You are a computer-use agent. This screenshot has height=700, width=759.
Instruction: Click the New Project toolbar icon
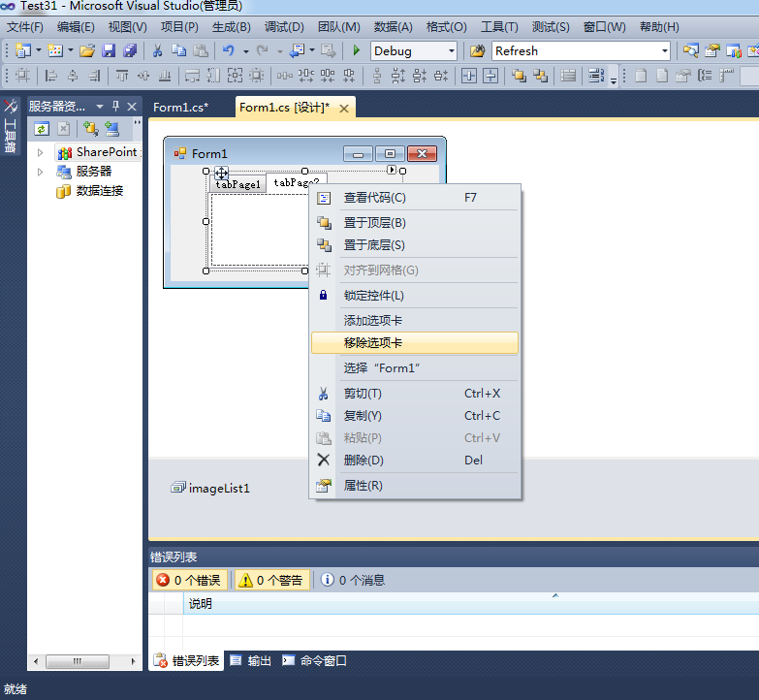click(x=22, y=50)
